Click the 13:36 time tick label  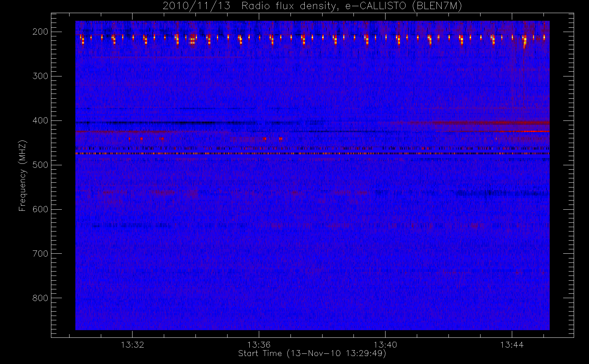pos(259,345)
